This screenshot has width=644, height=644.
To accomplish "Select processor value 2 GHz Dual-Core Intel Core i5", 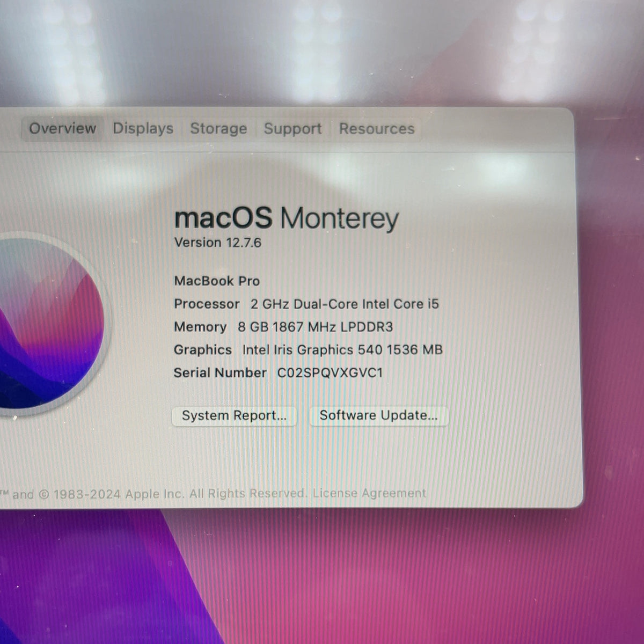I will pyautogui.click(x=345, y=304).
